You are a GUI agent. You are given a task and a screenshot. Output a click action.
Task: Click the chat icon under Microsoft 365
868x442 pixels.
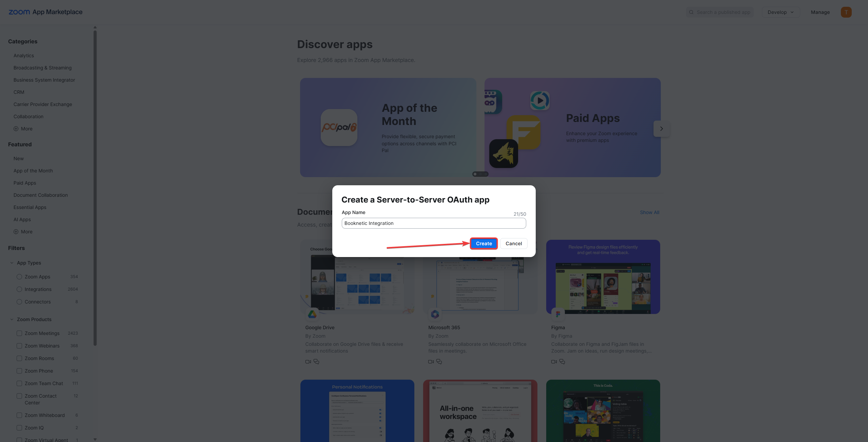439,362
